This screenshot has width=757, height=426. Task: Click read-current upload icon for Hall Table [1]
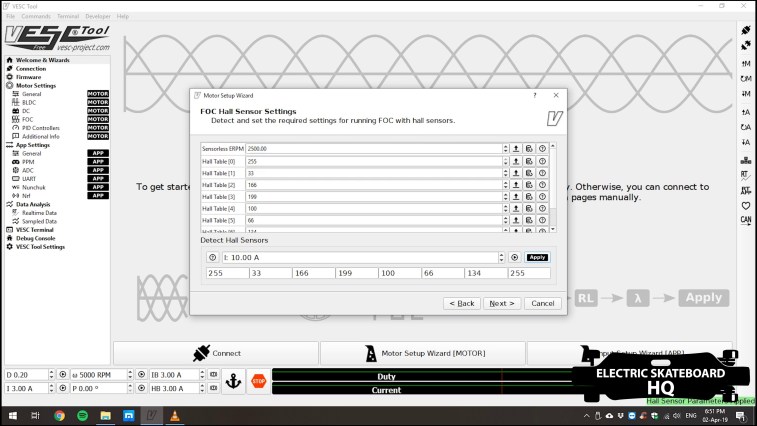pos(516,173)
